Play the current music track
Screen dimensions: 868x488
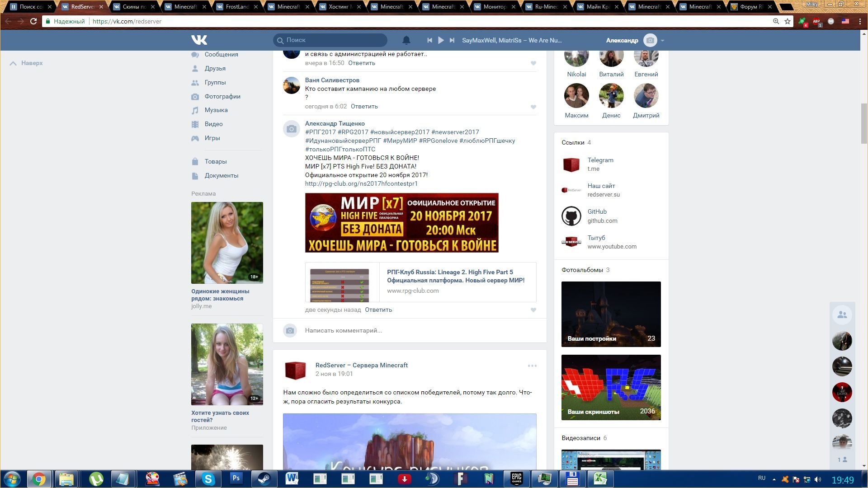tap(441, 40)
